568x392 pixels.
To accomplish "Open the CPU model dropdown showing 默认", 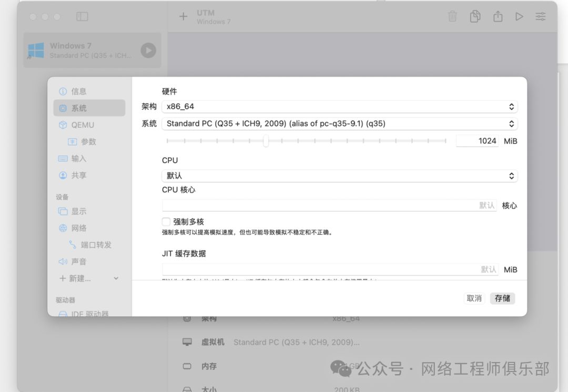I will click(x=339, y=176).
